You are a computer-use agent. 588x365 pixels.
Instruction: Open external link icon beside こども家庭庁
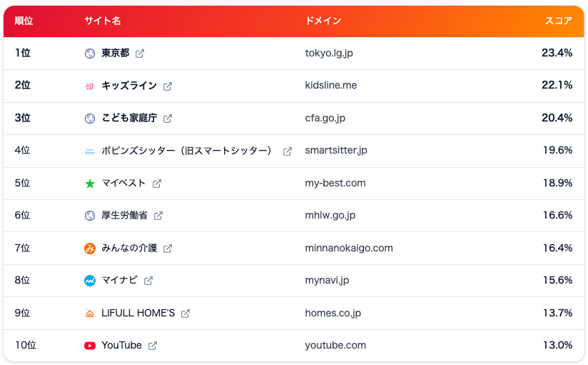coord(168,119)
